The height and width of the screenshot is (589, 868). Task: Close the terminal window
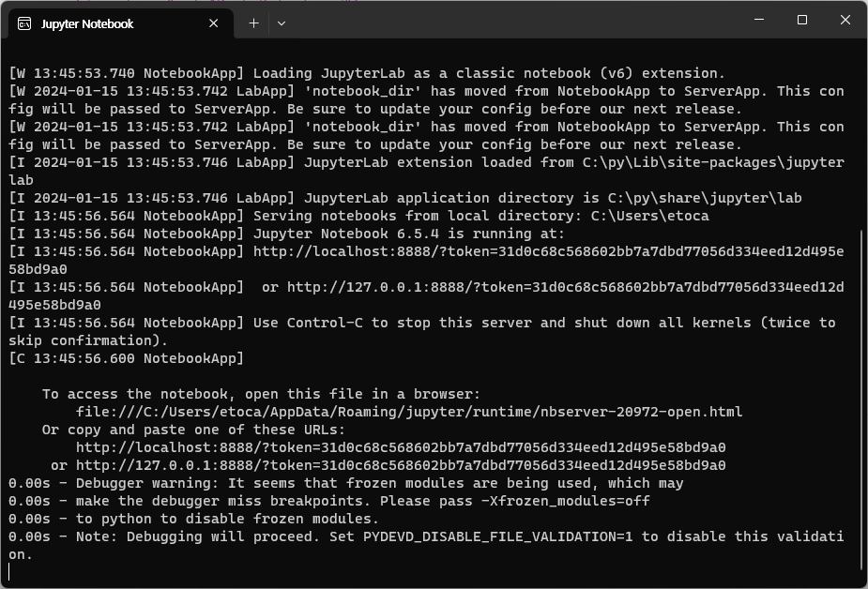(845, 20)
